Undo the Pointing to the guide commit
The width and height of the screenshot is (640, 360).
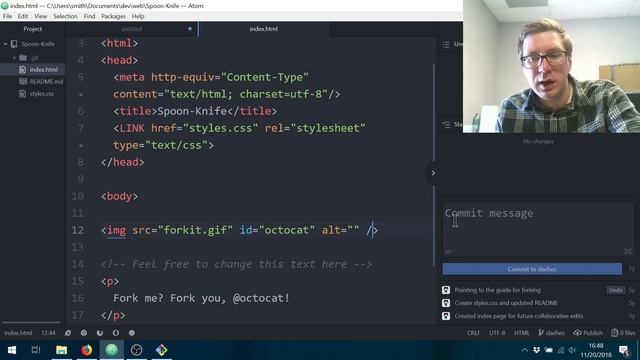tap(616, 290)
